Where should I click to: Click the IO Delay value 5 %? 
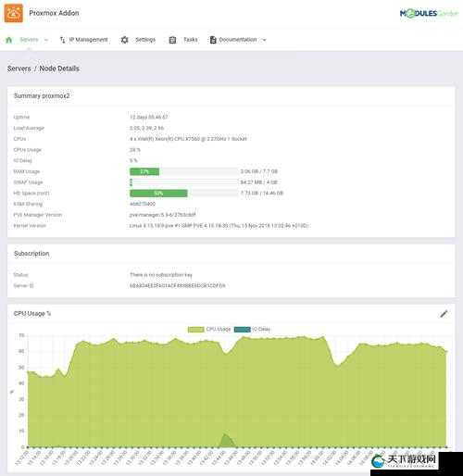(x=133, y=160)
